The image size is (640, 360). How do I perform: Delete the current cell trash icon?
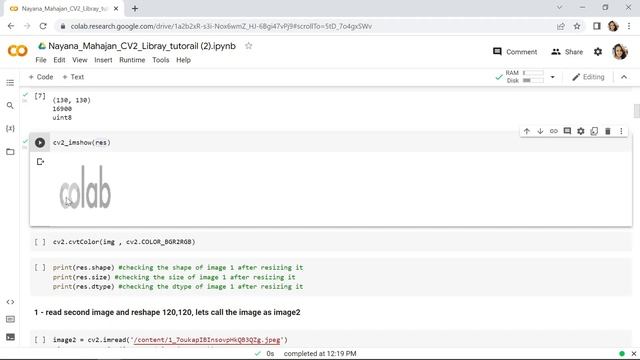coord(607,131)
